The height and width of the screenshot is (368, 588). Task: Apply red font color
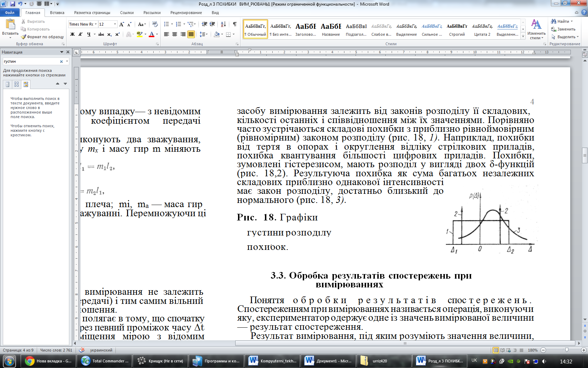[152, 34]
